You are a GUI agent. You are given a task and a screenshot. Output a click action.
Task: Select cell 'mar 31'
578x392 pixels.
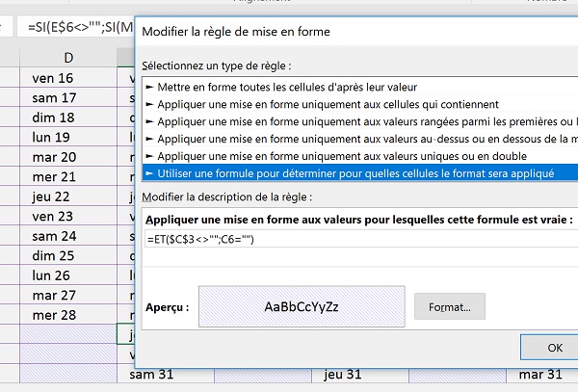click(x=542, y=375)
